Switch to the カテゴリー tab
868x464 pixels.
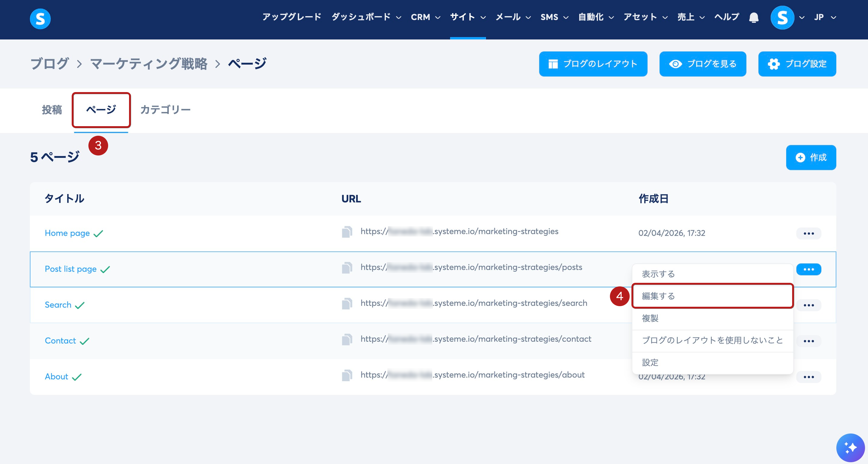click(165, 110)
